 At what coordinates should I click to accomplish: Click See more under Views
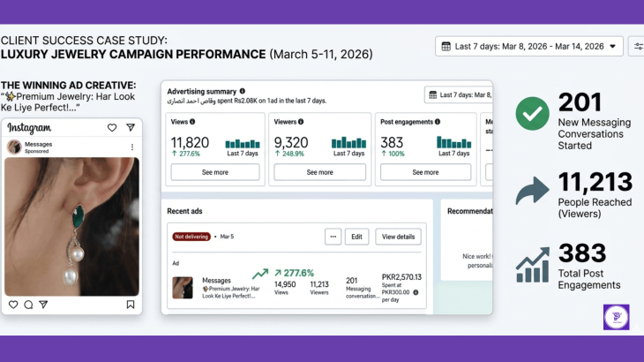[x=214, y=172]
